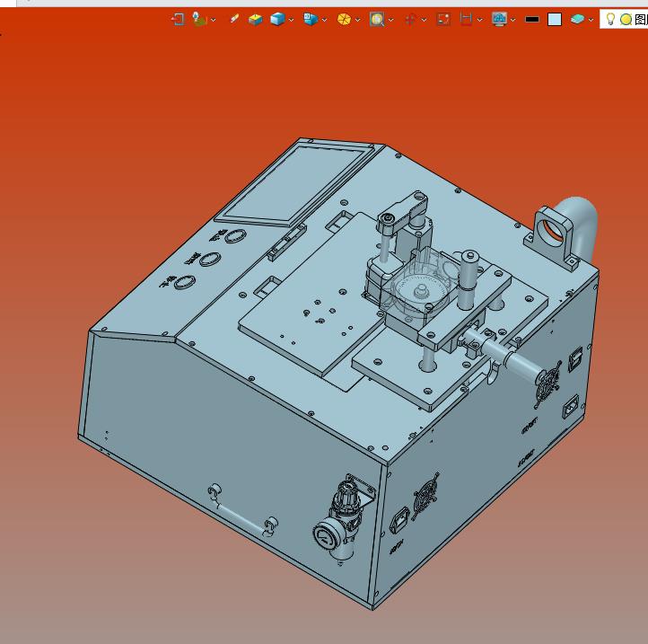Select the round button nearest the touchscreen
This screenshot has height=644, width=648.
[235, 236]
